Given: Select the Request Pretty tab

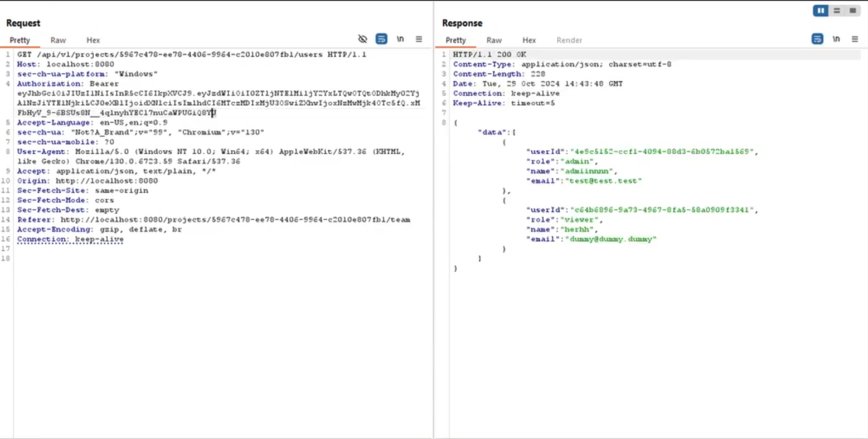Looking at the screenshot, I should click(20, 41).
